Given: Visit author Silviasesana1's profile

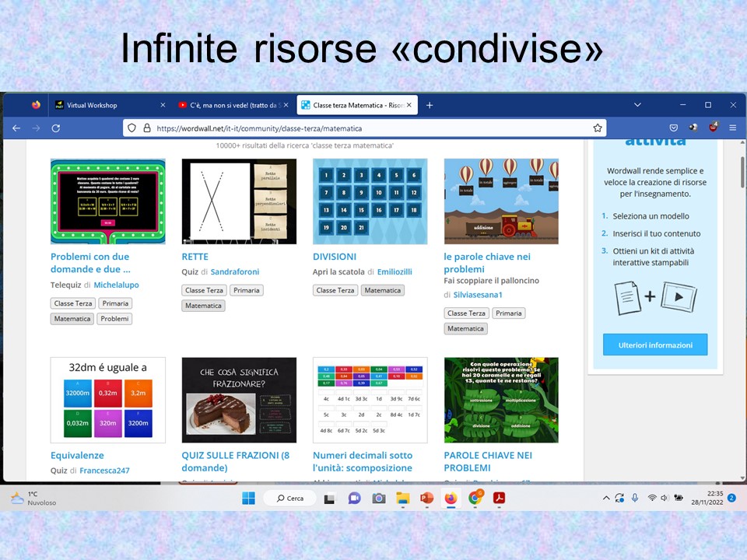Looking at the screenshot, I should click(478, 295).
